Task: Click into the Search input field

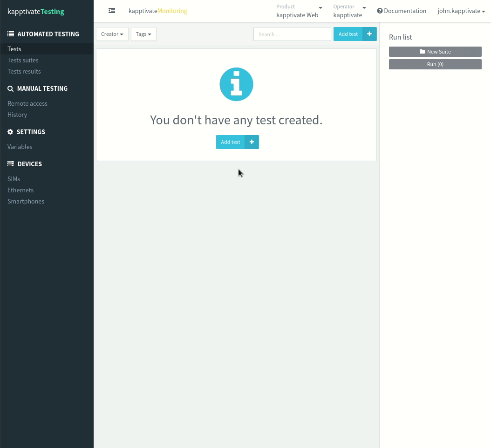Action: (292, 34)
